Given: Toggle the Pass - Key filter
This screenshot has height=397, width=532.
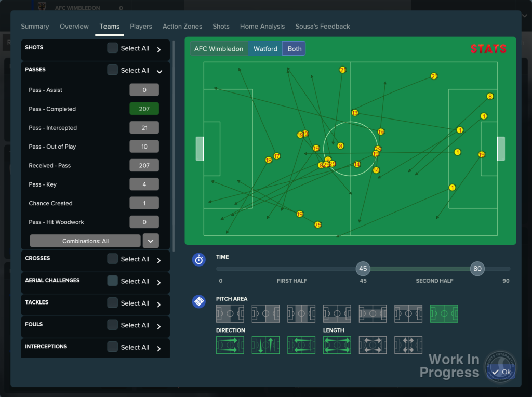Looking at the screenshot, I should point(144,184).
